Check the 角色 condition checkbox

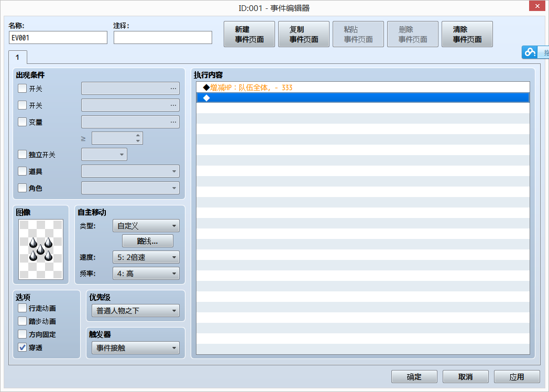(x=22, y=188)
